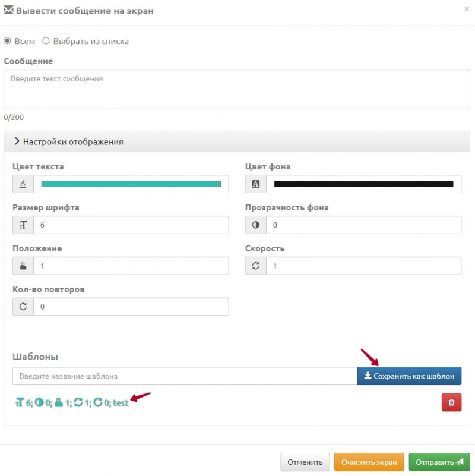This screenshot has width=475, height=476.
Task: Click the font size icon
Action: click(x=23, y=225)
